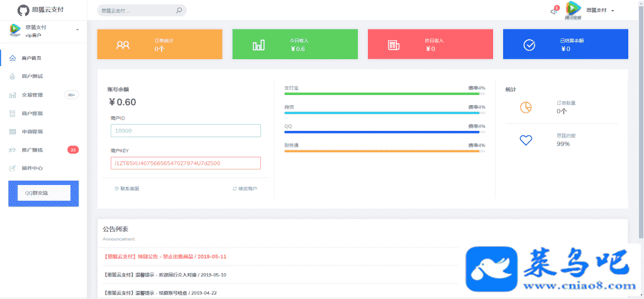644x299 pixels.
Task: Click the pie chart icon for 订单数量
Action: click(x=526, y=107)
